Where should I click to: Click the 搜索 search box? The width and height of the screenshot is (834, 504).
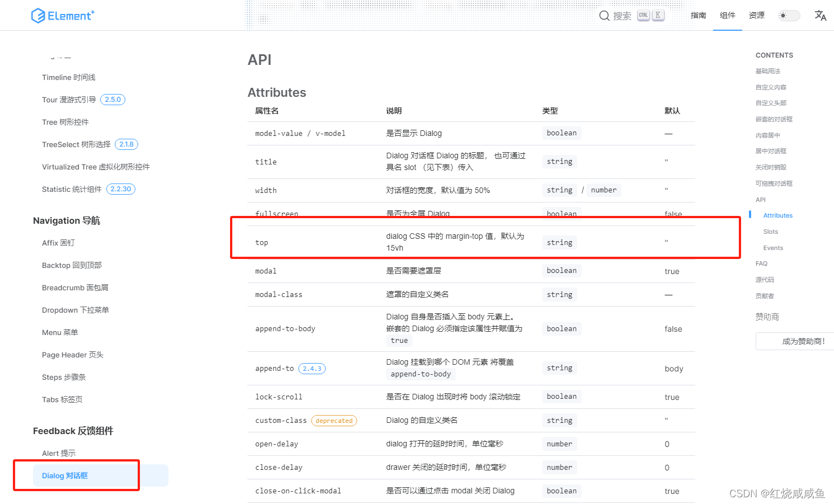(x=632, y=16)
